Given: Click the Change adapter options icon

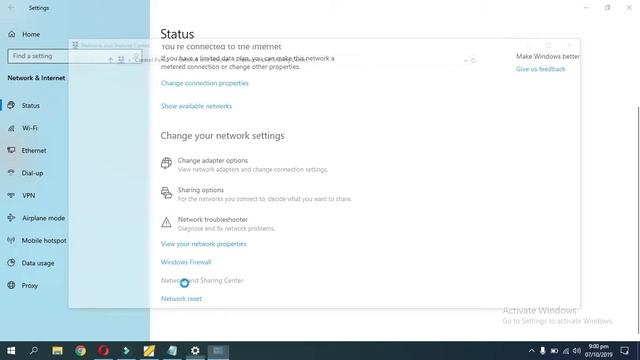Looking at the screenshot, I should tap(166, 163).
